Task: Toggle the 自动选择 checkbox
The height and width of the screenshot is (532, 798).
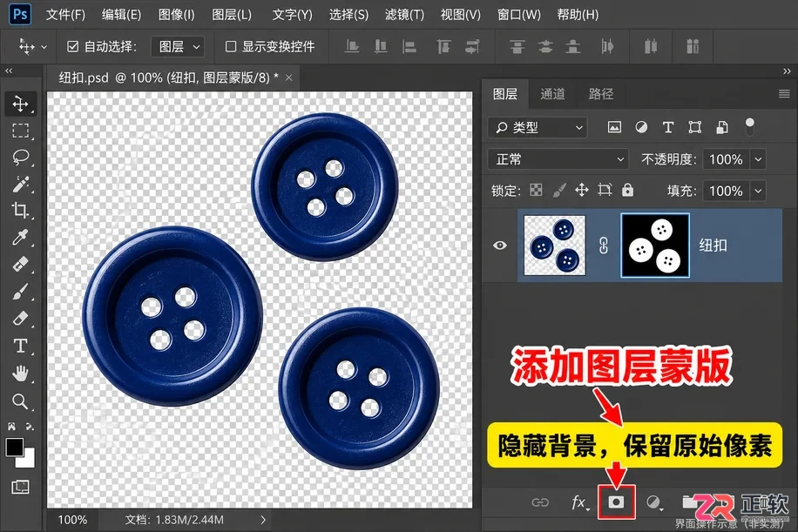Action: (73, 47)
